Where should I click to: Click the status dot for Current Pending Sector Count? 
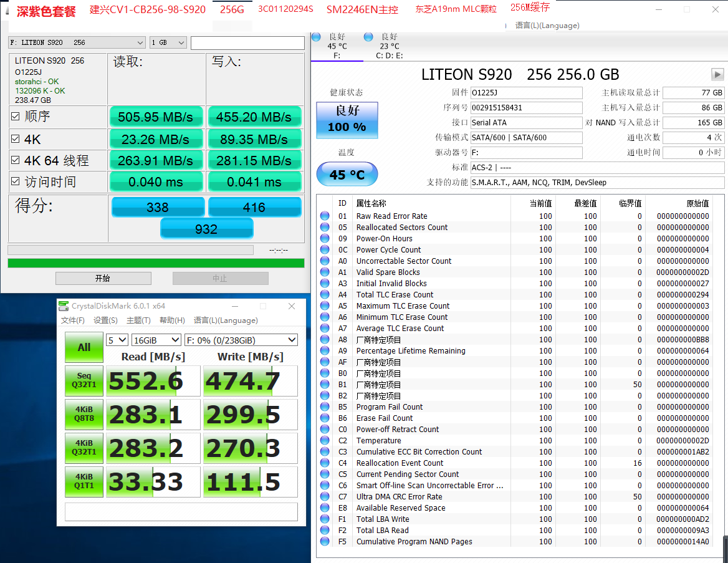(x=325, y=474)
